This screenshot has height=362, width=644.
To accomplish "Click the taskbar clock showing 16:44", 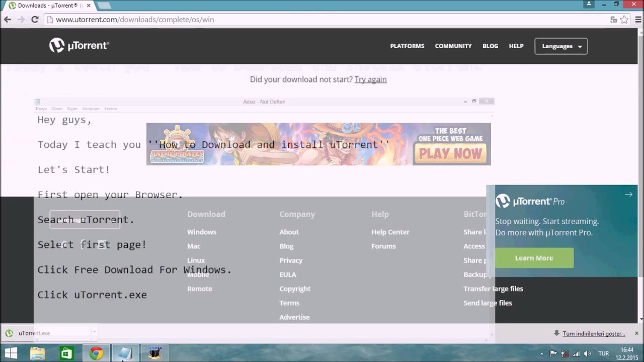I will [x=627, y=353].
